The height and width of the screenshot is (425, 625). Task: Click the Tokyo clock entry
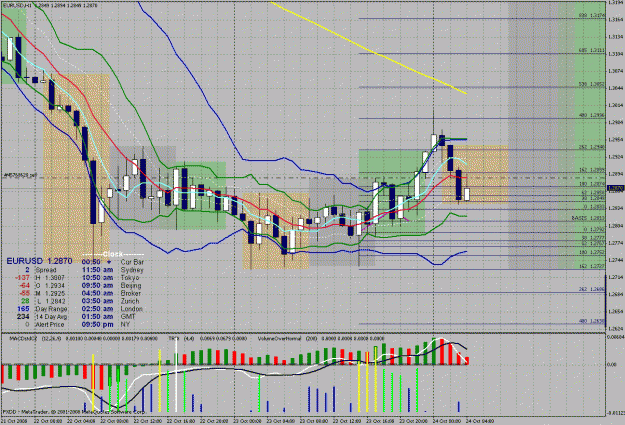[x=110, y=277]
